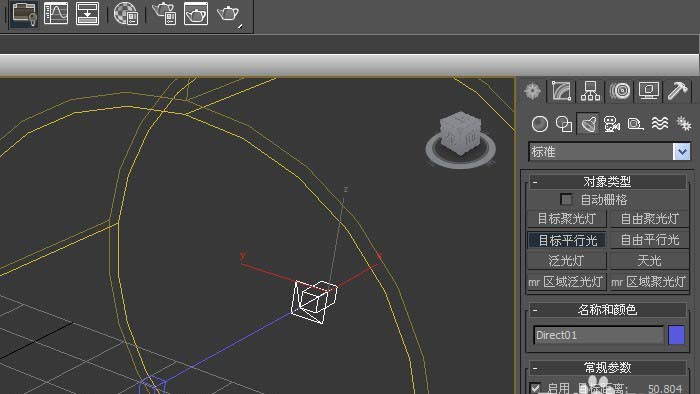Image resolution: width=700 pixels, height=394 pixels.
Task: Click the 自由平行光 button
Action: click(650, 240)
